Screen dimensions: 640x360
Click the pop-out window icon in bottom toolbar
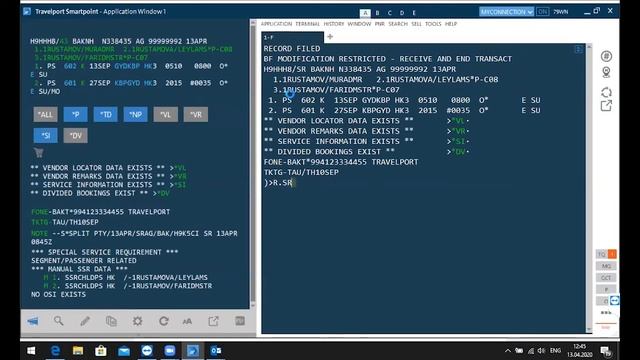pyautogui.click(x=213, y=321)
